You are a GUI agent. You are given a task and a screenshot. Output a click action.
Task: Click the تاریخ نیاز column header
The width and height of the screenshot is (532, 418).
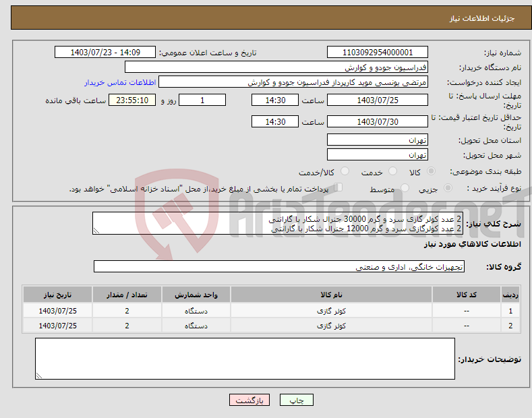point(58,295)
